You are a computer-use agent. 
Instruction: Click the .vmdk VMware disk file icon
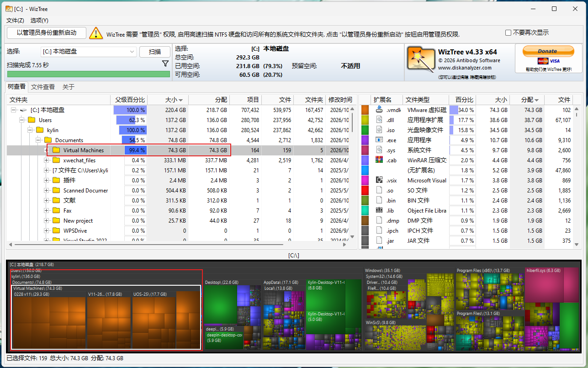click(x=379, y=110)
